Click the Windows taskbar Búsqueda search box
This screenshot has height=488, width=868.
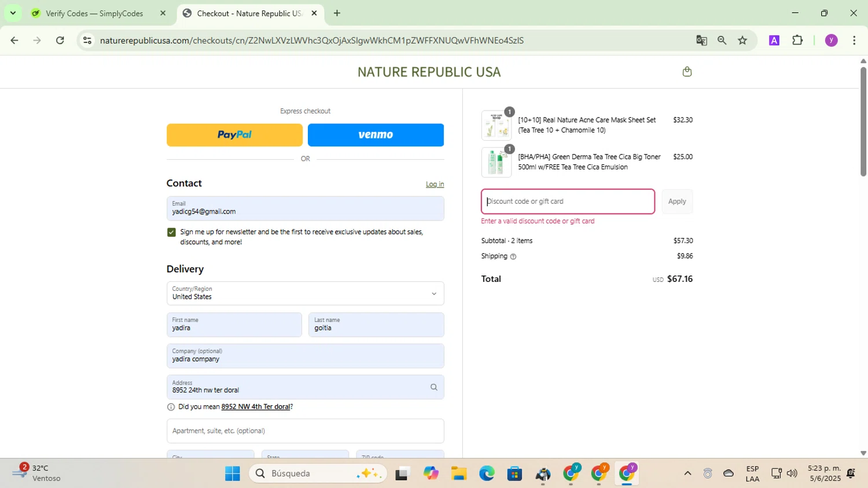pos(318,474)
